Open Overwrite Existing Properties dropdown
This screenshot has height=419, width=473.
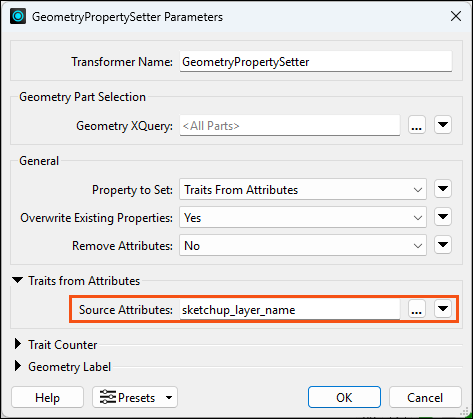point(303,217)
